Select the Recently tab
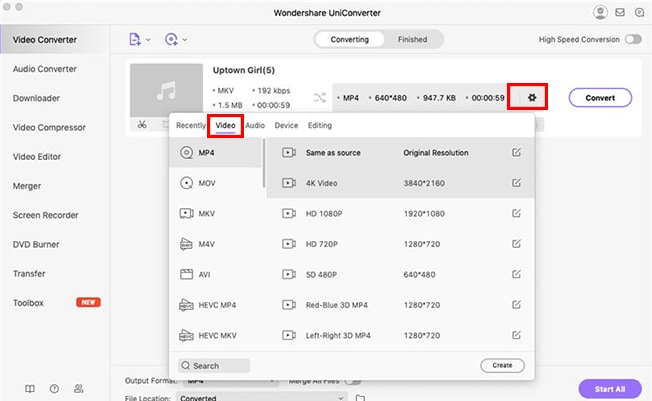The image size is (652, 401). coord(190,125)
